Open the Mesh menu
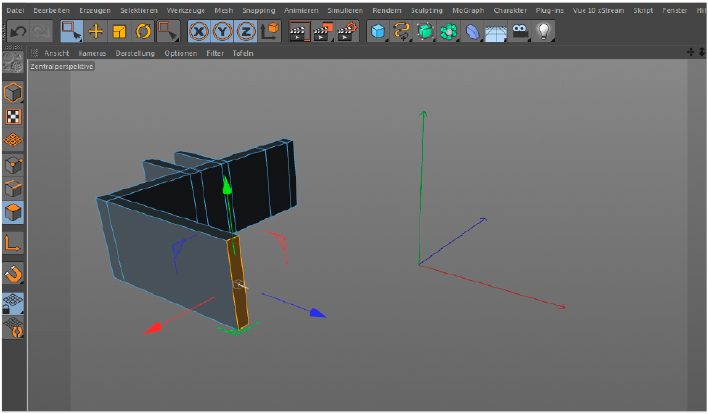Image resolution: width=708 pixels, height=414 pixels. click(x=223, y=9)
